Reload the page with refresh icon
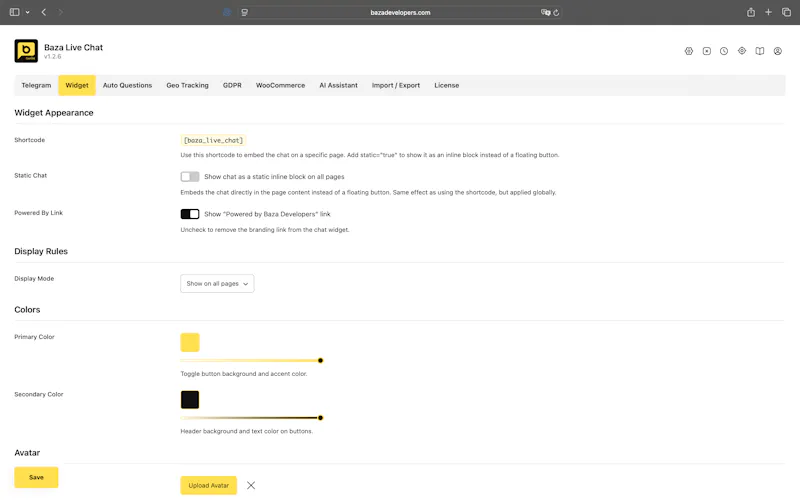 pos(556,13)
